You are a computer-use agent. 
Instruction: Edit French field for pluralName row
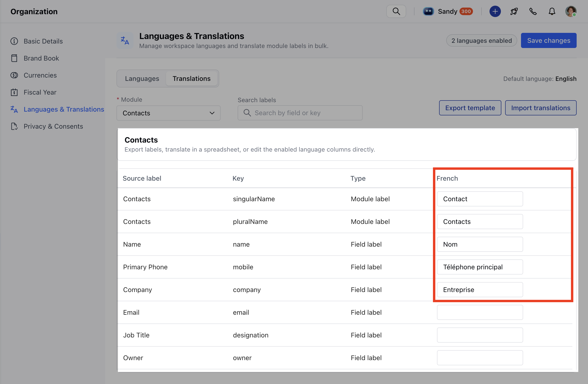click(x=480, y=222)
